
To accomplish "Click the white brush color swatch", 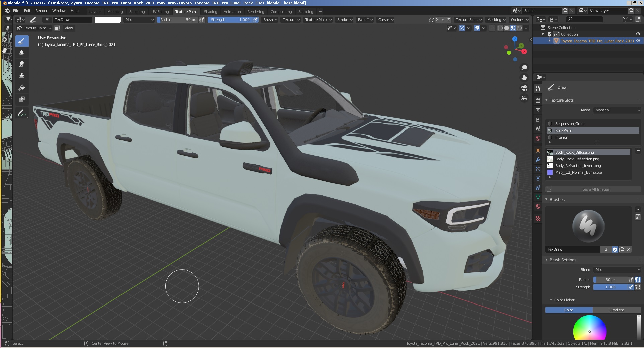I will (108, 20).
